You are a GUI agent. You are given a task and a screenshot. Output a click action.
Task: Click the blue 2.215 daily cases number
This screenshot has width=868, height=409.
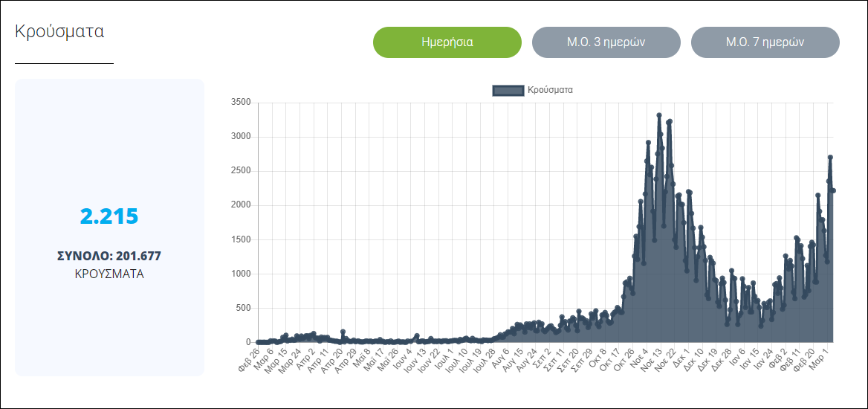click(x=109, y=216)
